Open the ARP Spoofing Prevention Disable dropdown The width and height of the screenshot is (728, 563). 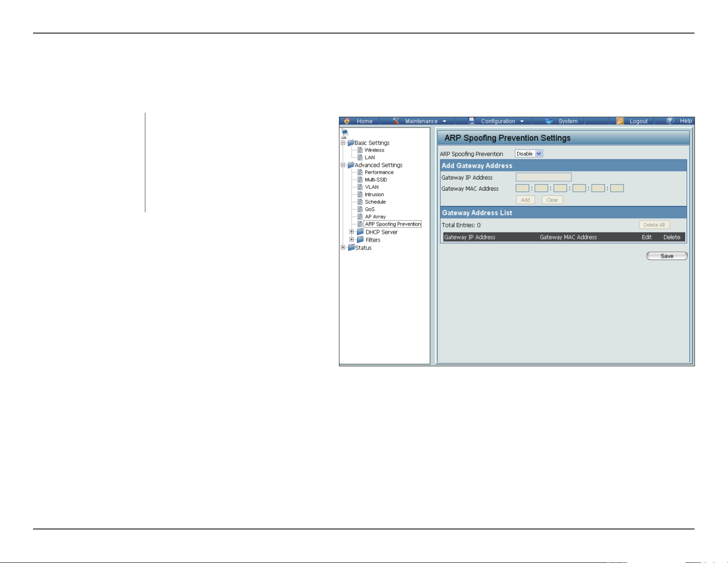pos(529,154)
